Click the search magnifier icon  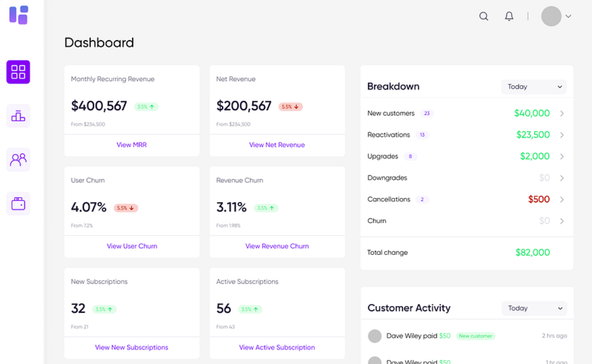pyautogui.click(x=483, y=16)
